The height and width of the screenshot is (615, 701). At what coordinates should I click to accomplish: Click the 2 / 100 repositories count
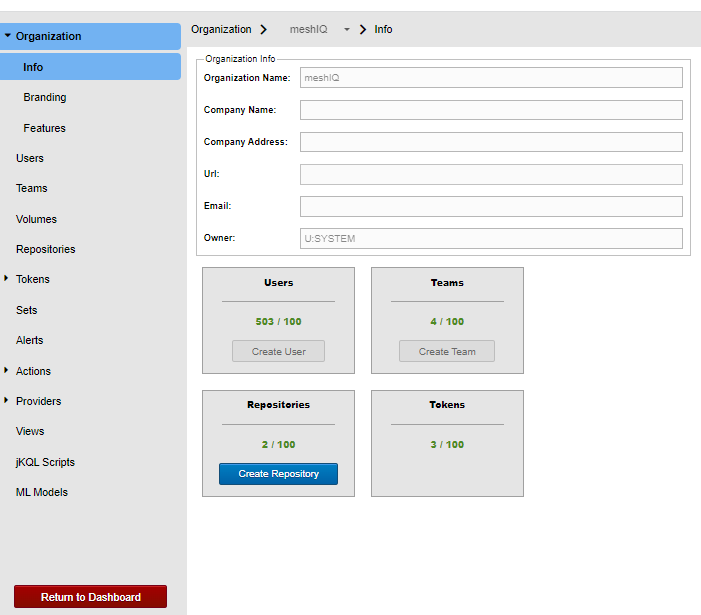pyautogui.click(x=279, y=444)
